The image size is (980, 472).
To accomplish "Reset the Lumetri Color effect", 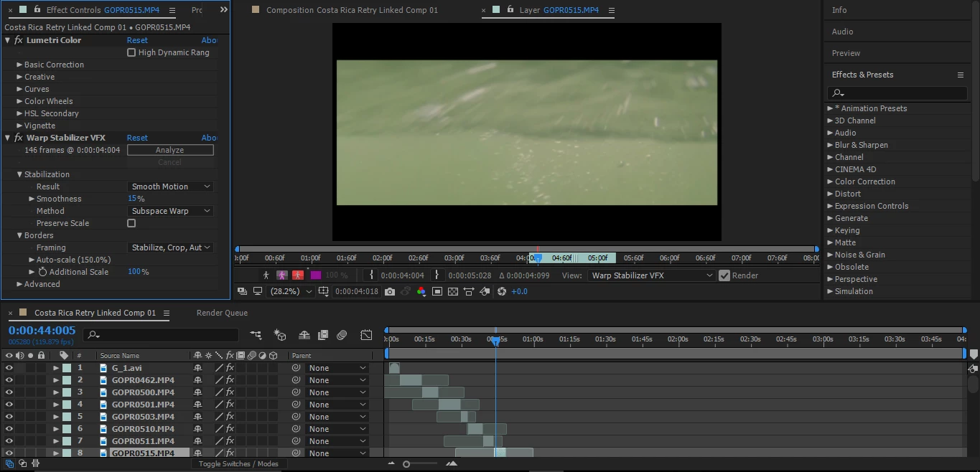I will point(137,40).
